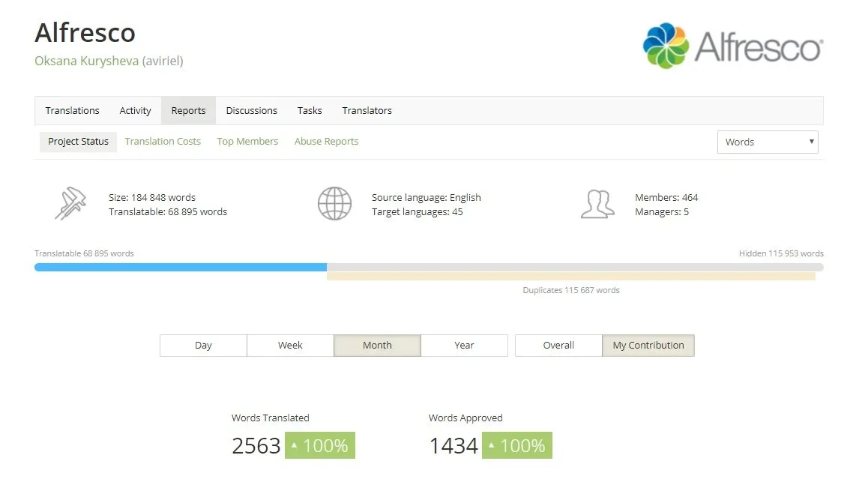The image size is (868, 494).
Task: Click the Words Approved heading
Action: point(465,418)
